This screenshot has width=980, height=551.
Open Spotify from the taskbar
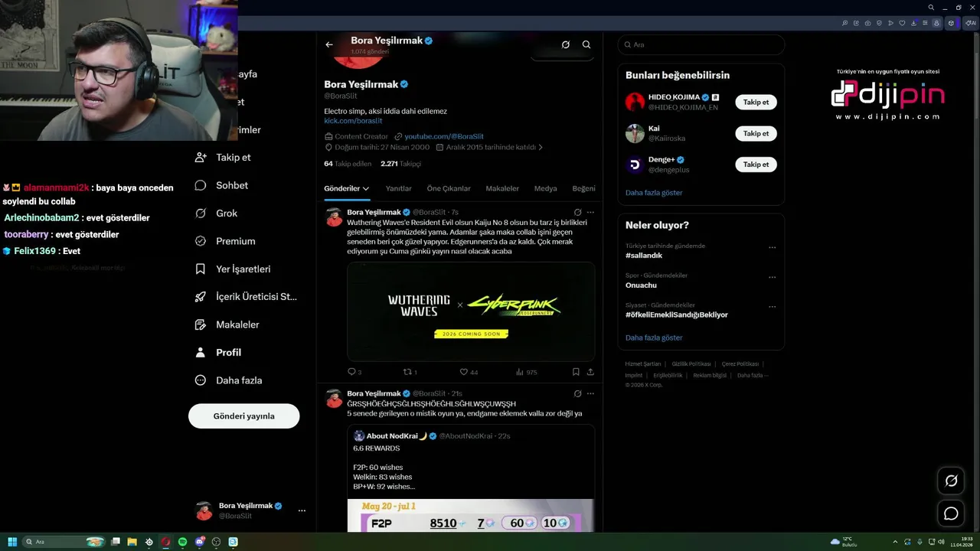[182, 542]
